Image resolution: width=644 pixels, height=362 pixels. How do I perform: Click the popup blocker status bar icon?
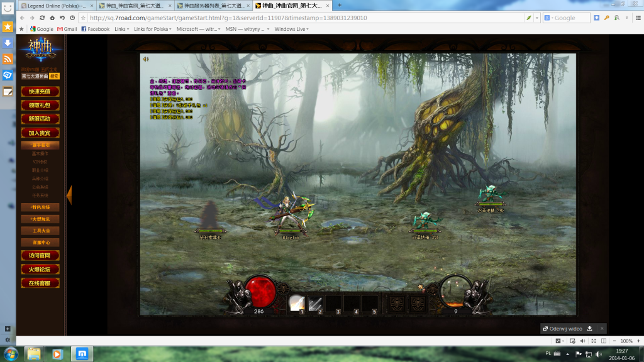click(572, 341)
